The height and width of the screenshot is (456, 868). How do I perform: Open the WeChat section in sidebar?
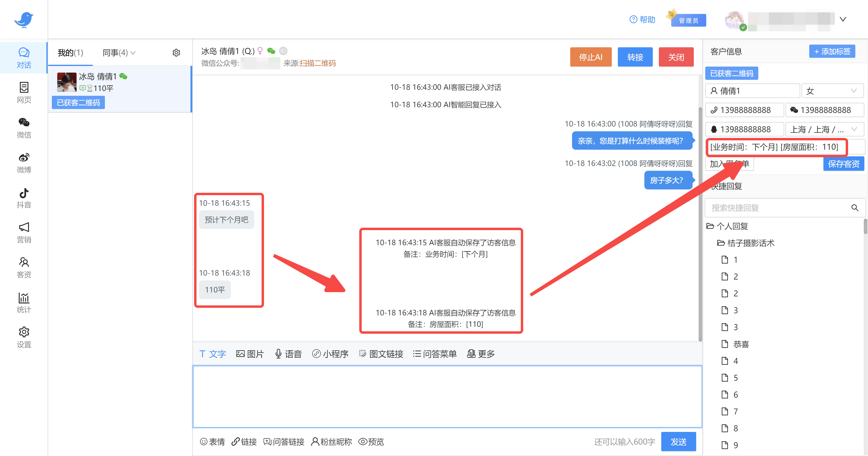[24, 128]
